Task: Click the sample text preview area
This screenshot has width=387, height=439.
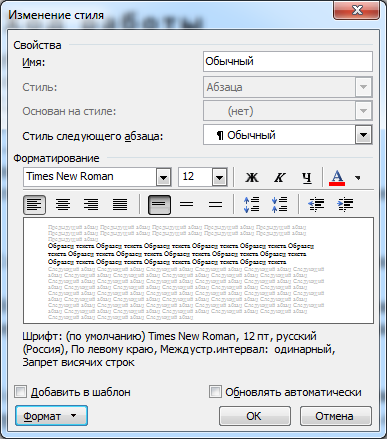Action: pyautogui.click(x=198, y=270)
